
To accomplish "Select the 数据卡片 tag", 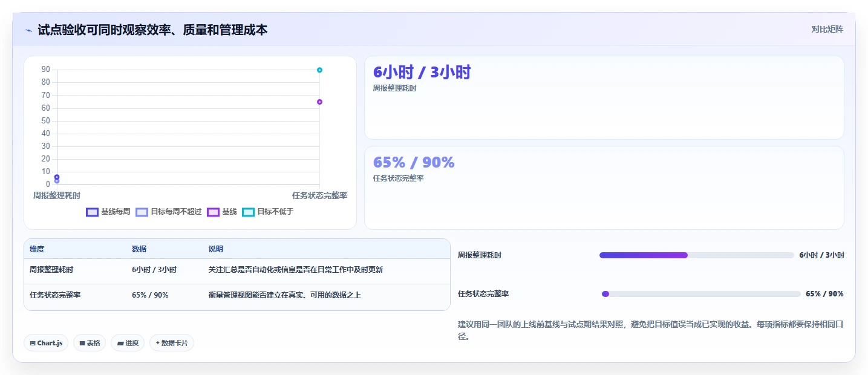I will [172, 343].
